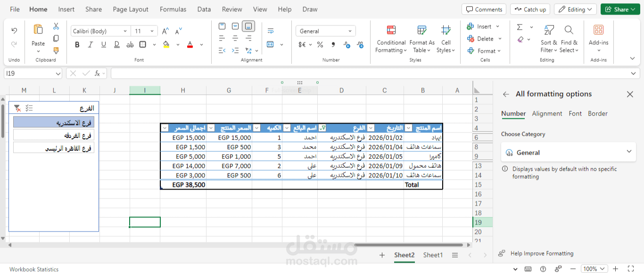Image resolution: width=644 pixels, height=273 pixels.
Task: Click the Merge cells icon
Action: tap(270, 45)
